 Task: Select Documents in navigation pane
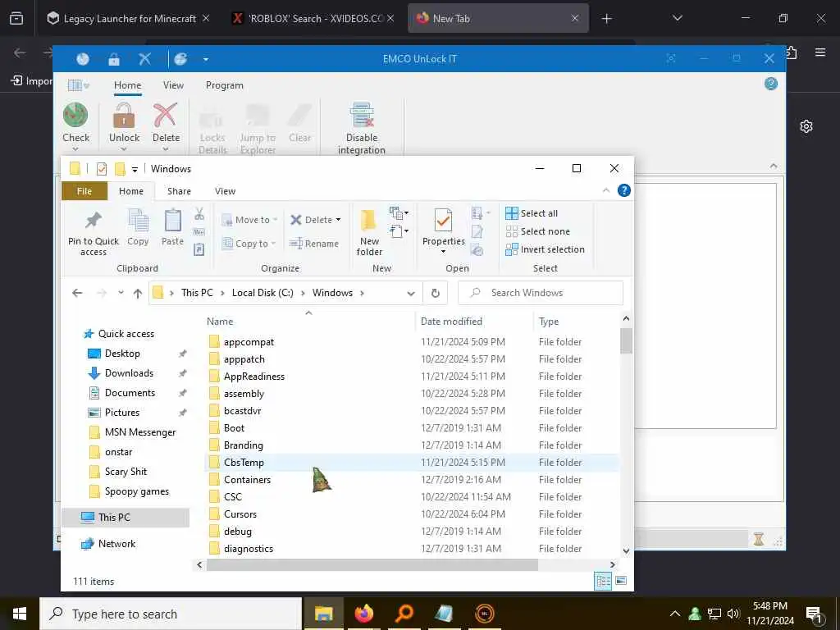click(x=130, y=393)
